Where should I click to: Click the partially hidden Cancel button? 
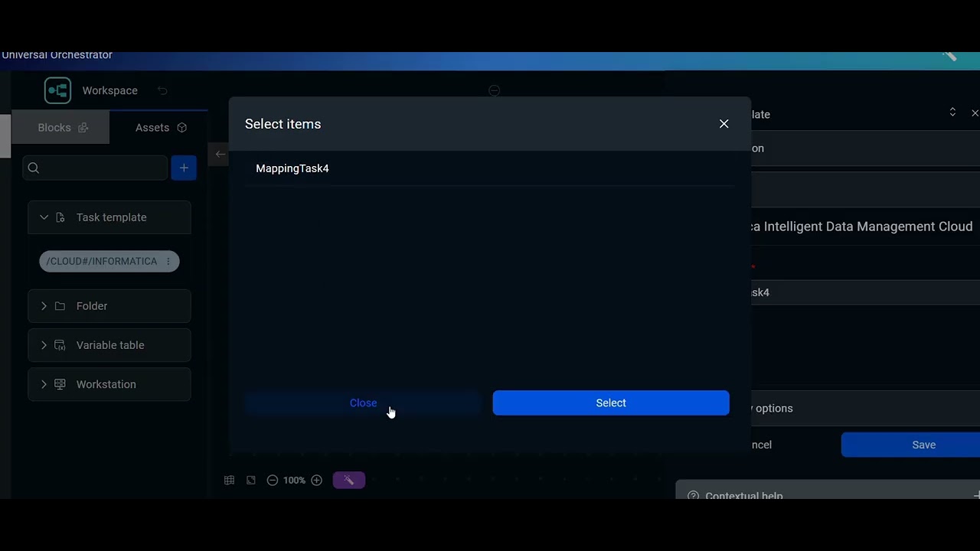tap(761, 445)
